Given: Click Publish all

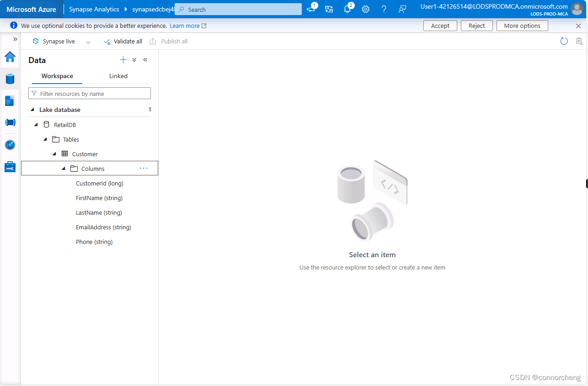Looking at the screenshot, I should tap(169, 41).
